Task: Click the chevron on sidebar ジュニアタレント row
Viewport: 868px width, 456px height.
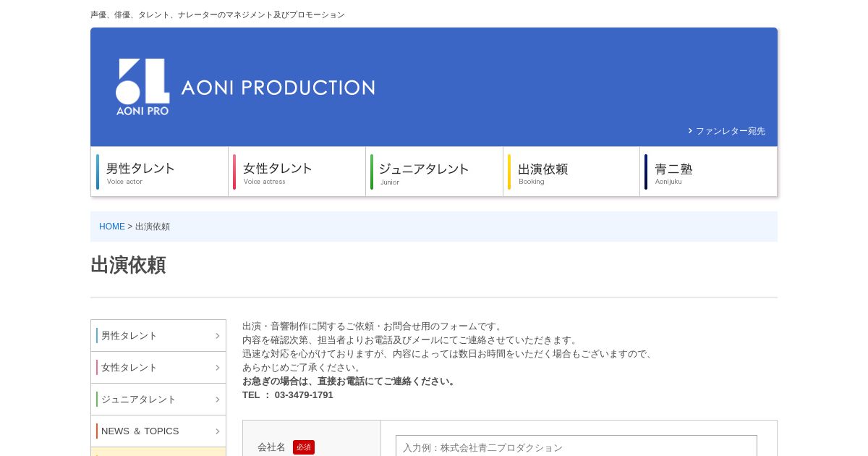Action: click(217, 400)
